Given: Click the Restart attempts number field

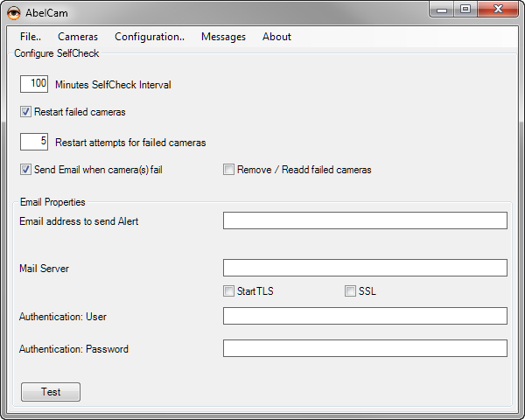Looking at the screenshot, I should click(x=34, y=142).
